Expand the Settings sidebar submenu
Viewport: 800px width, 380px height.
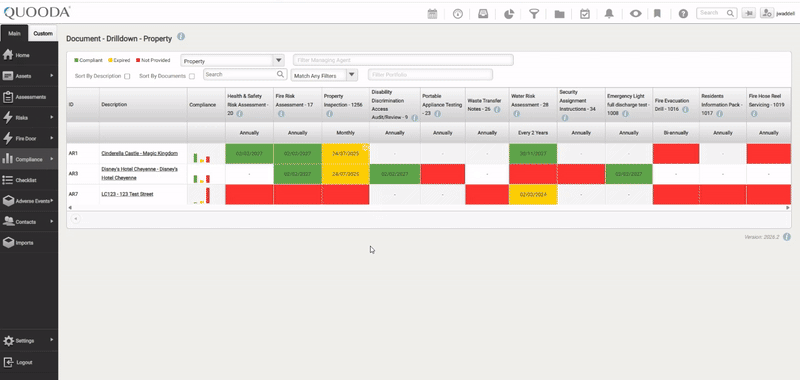pyautogui.click(x=52, y=340)
